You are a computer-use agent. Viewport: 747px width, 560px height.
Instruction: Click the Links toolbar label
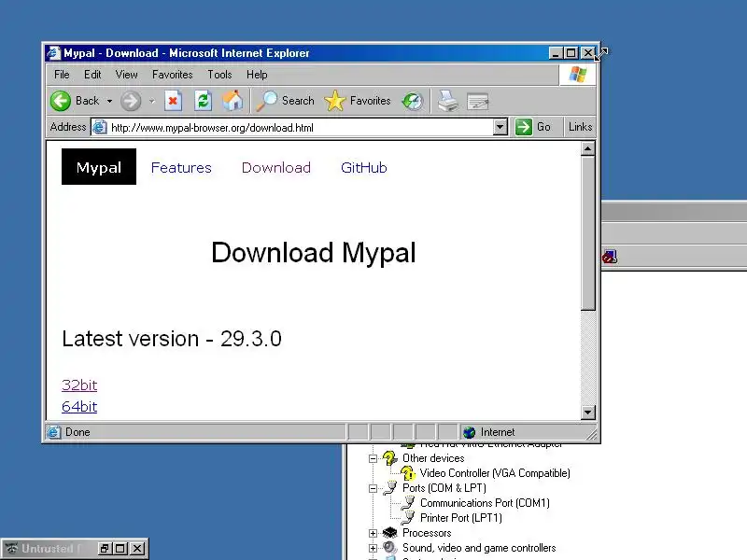tap(580, 127)
